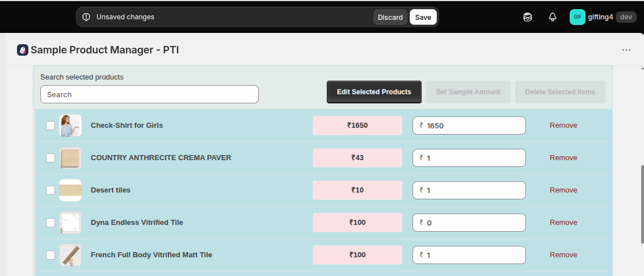This screenshot has width=644, height=276.
Task: Click the ₹1650 price cell
Action: (357, 126)
